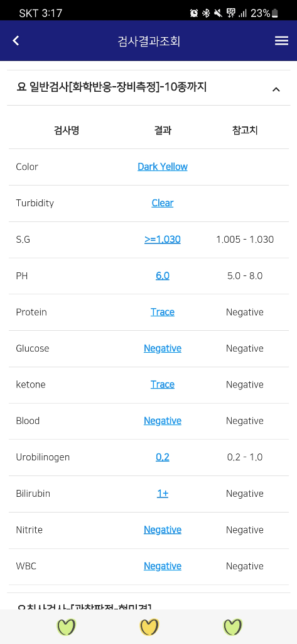Screen dimensions: 297x644
Task: Open the Dark Yellow color result
Action: (163, 167)
